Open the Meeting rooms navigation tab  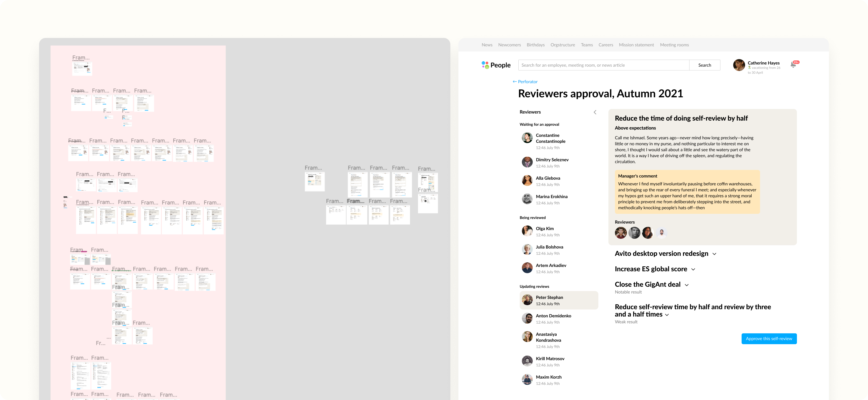tap(674, 45)
